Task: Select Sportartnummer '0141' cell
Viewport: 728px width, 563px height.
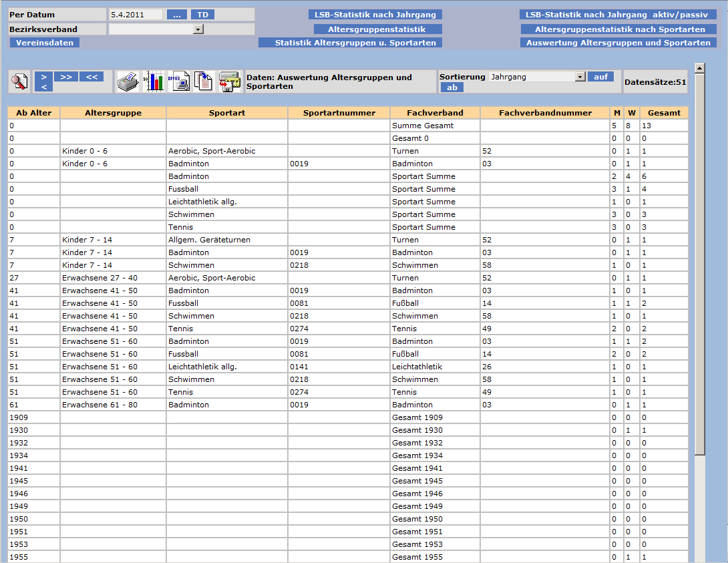Action: click(339, 366)
